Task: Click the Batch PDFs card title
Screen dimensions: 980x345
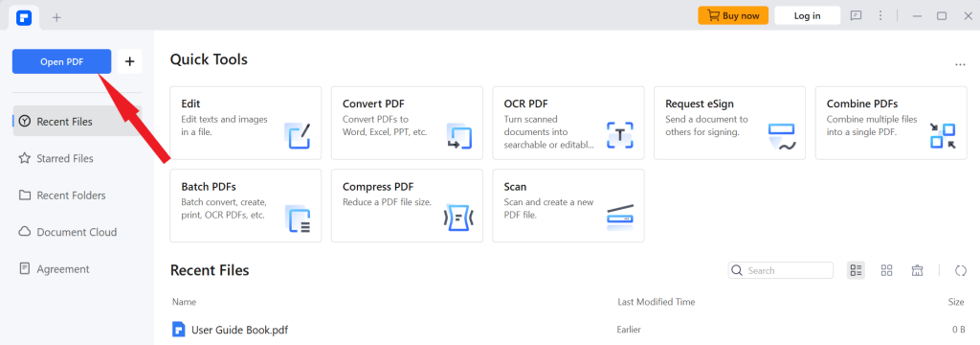Action: click(x=209, y=187)
